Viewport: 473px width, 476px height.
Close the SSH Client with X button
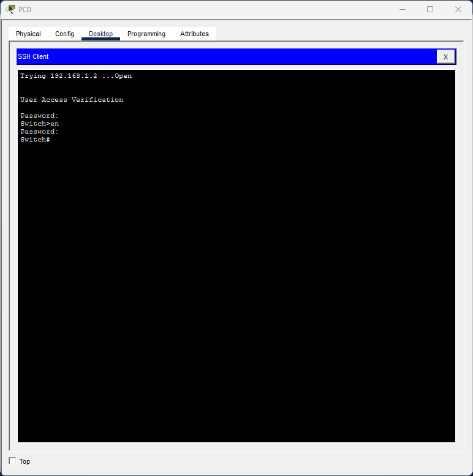click(445, 57)
